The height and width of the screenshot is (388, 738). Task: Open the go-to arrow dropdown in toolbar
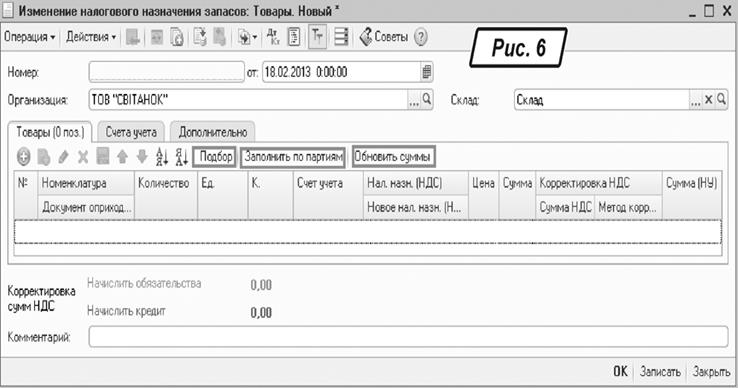pyautogui.click(x=247, y=37)
